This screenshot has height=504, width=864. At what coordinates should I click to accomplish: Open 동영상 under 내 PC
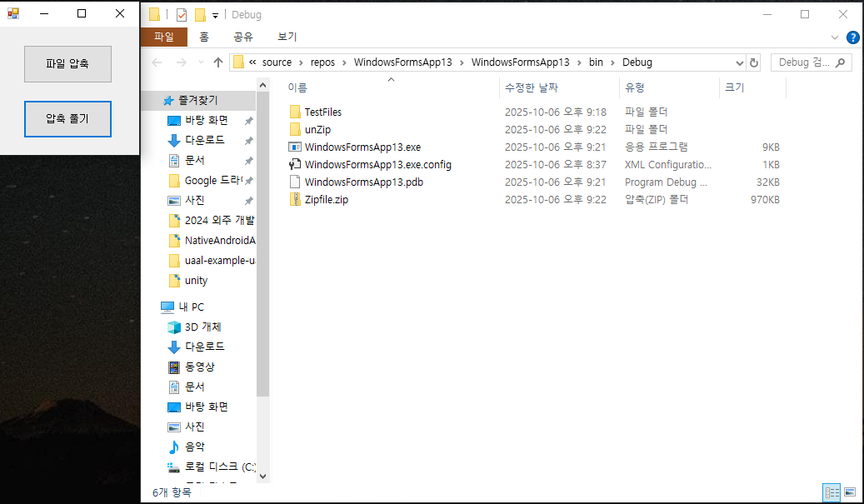pos(198,367)
